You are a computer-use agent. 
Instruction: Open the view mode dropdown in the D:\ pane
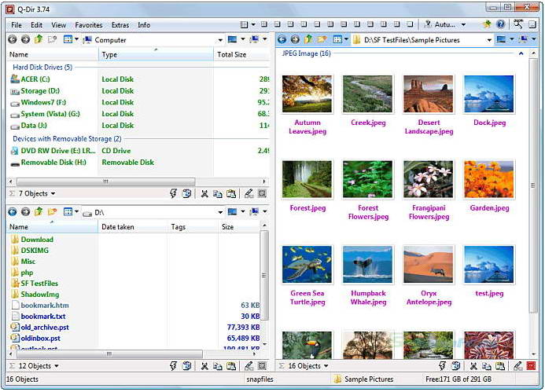[x=76, y=212]
